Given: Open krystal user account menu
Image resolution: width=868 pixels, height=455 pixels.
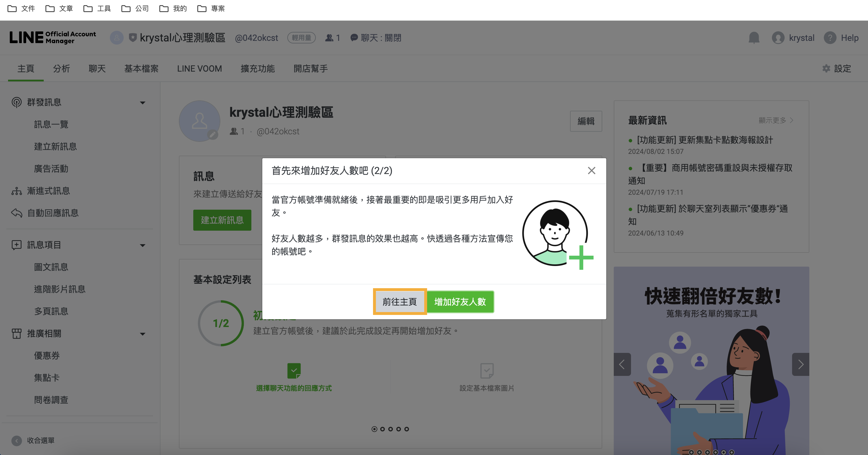Looking at the screenshot, I should click(793, 38).
